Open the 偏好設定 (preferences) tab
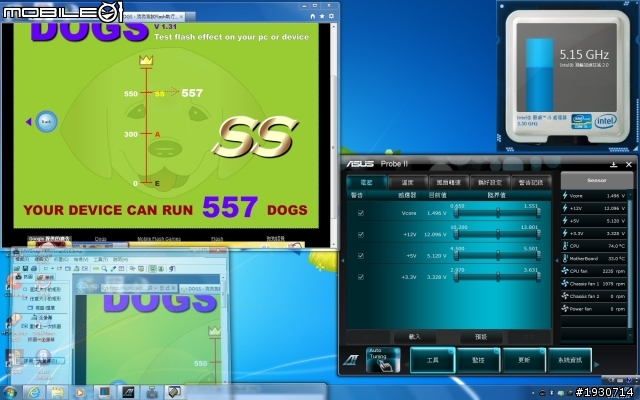 point(490,182)
